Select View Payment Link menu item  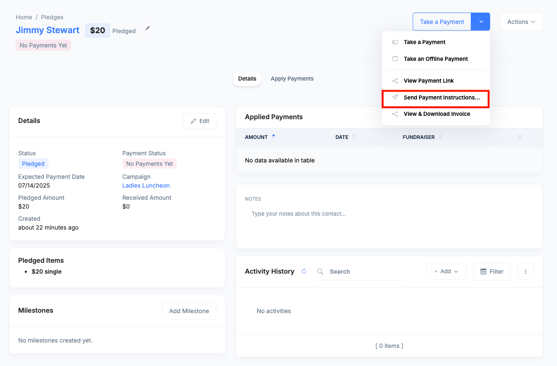pyautogui.click(x=436, y=81)
